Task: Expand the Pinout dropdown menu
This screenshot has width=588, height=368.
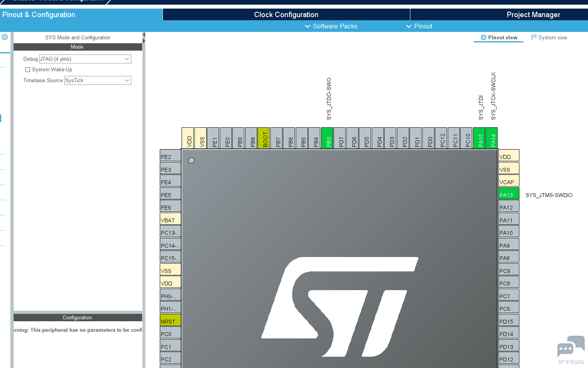Action: click(419, 26)
